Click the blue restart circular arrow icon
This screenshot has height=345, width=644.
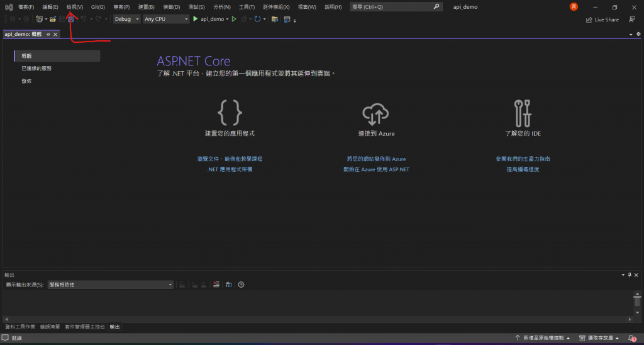click(257, 19)
